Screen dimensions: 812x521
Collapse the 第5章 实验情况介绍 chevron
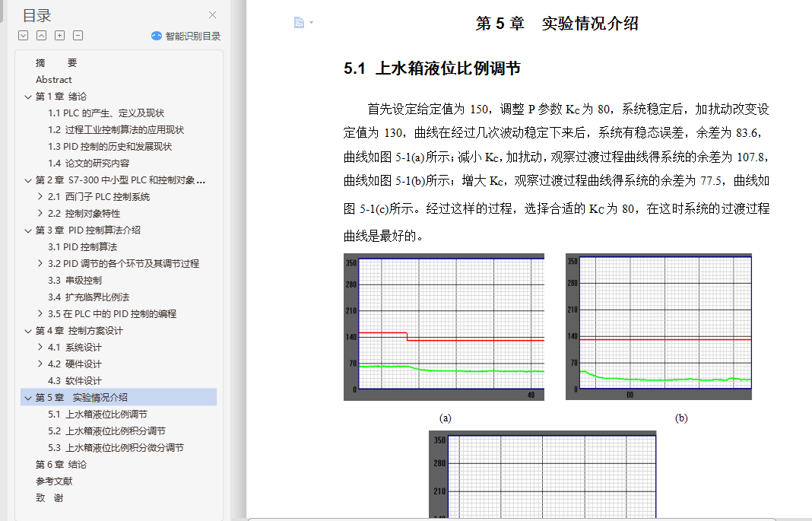click(28, 397)
